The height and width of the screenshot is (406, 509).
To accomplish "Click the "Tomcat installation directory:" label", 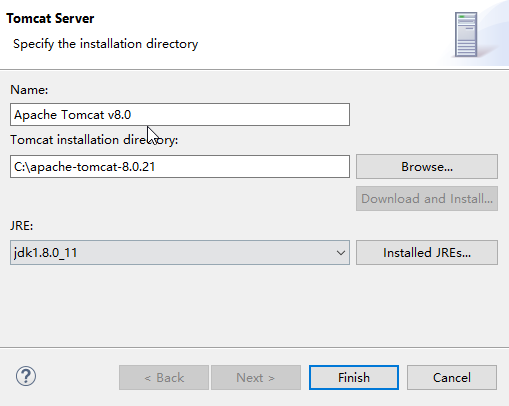I will coord(94,140).
